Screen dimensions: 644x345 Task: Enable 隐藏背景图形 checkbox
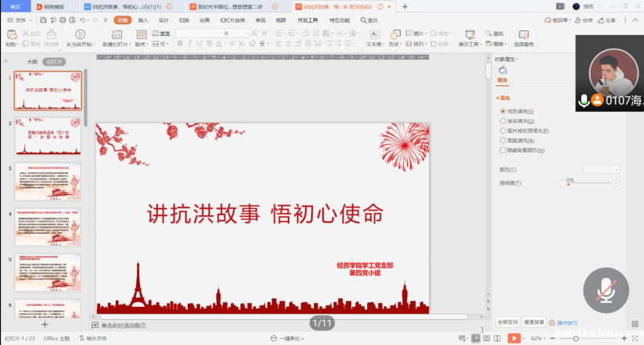click(x=503, y=149)
